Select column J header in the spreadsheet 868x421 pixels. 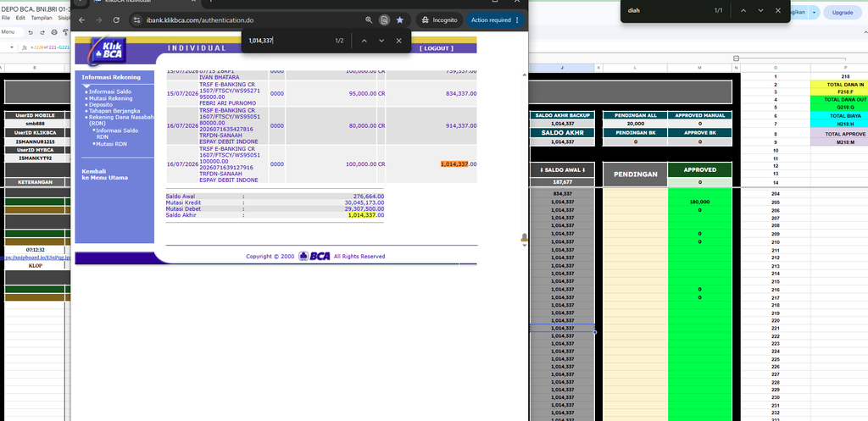pos(562,68)
